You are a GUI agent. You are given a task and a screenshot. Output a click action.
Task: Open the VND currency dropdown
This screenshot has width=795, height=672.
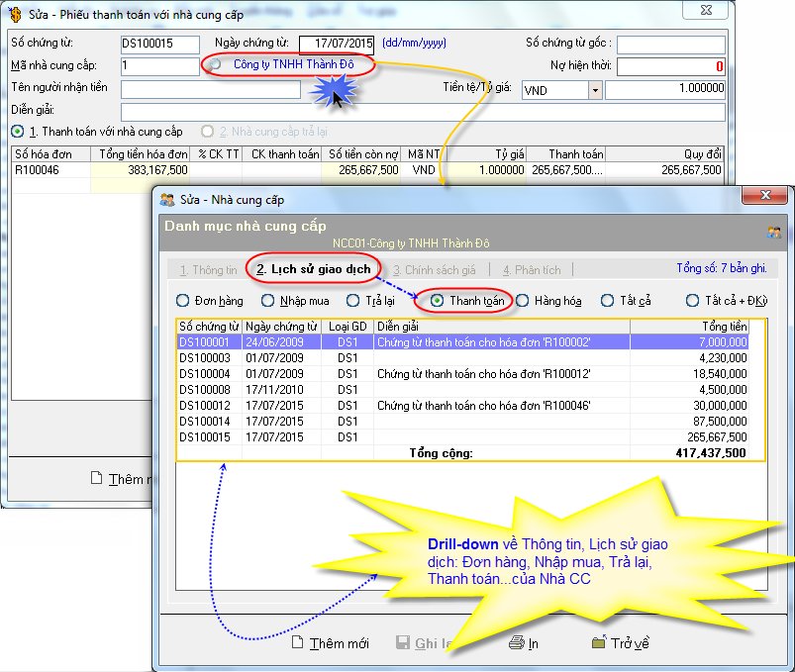pyautogui.click(x=594, y=90)
